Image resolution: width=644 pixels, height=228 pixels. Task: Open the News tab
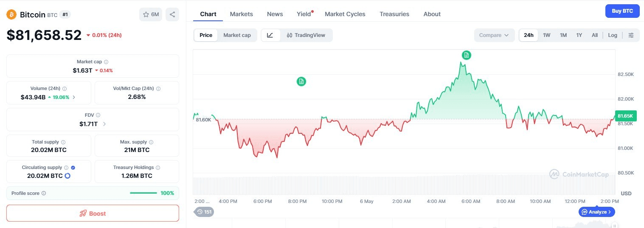point(275,14)
